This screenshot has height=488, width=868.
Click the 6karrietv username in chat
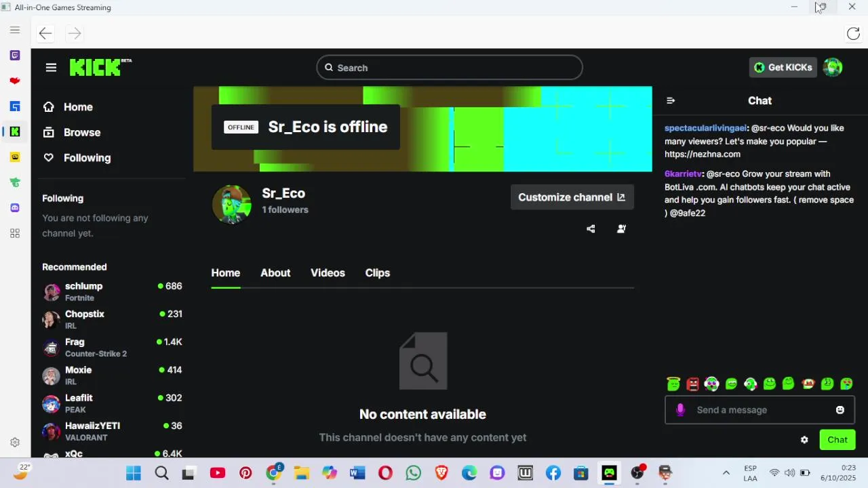click(684, 174)
